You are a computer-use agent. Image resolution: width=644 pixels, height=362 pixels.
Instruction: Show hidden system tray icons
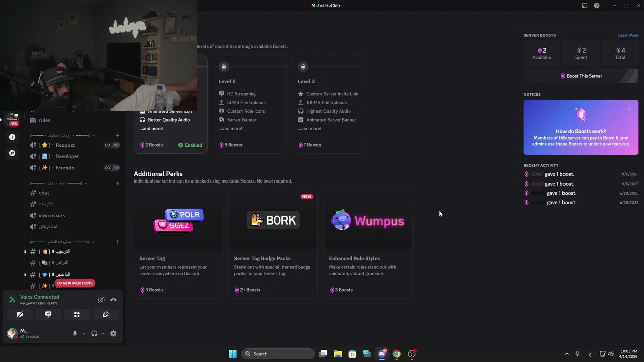pyautogui.click(x=566, y=354)
